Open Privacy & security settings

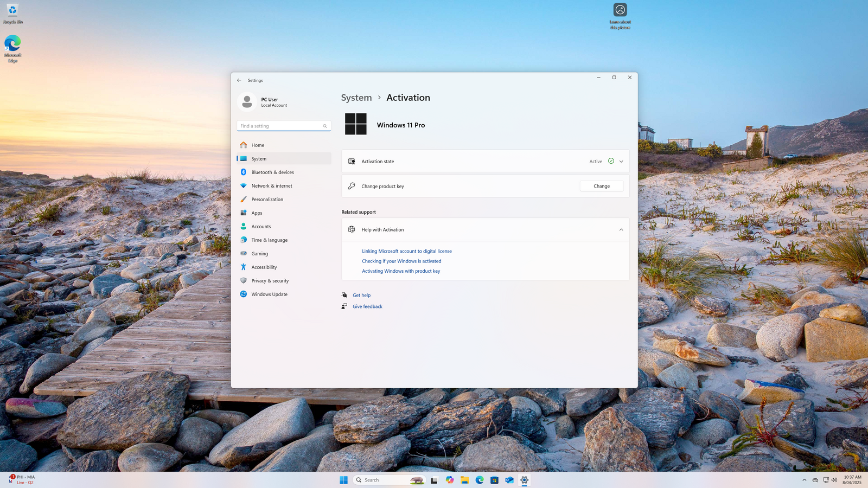[284, 280]
